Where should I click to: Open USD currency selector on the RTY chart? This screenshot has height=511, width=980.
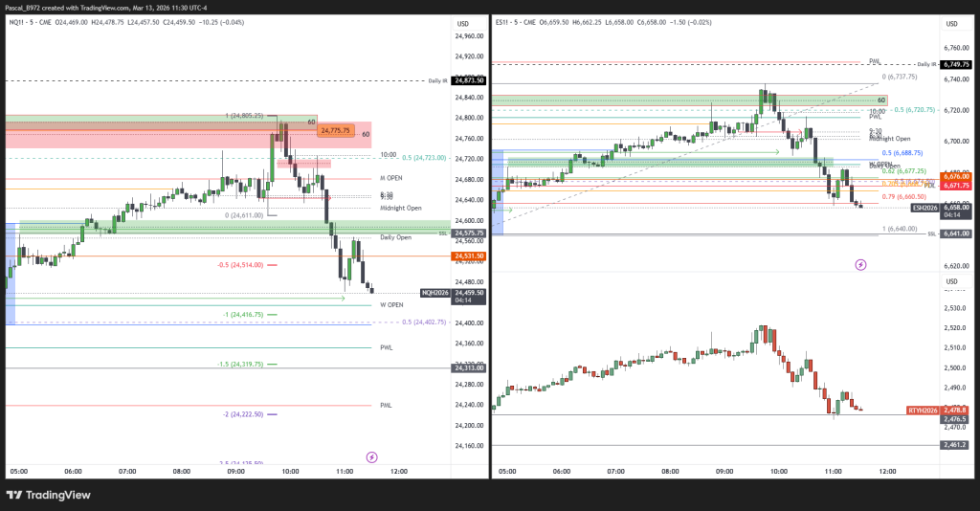(951, 281)
